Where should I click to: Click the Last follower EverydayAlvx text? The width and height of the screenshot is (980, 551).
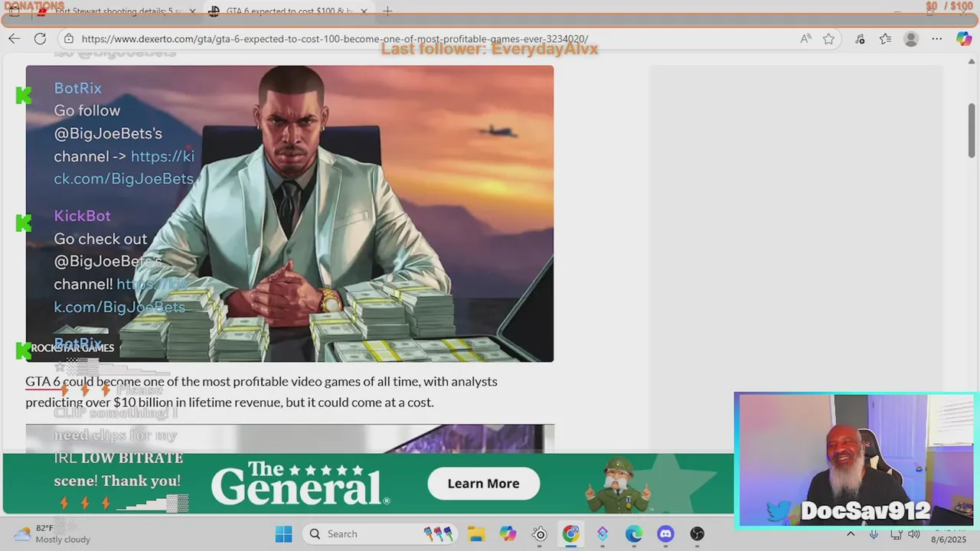pos(489,49)
